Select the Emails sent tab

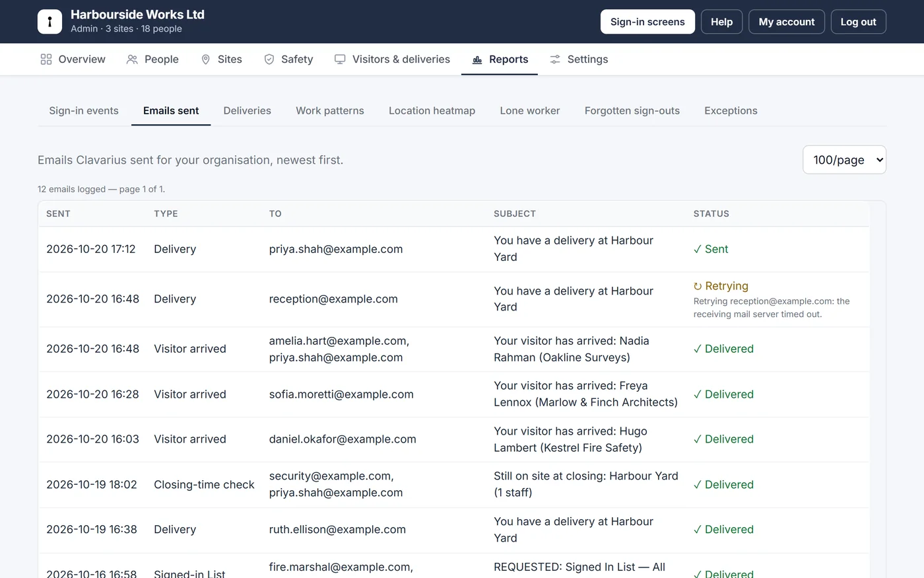tap(171, 111)
